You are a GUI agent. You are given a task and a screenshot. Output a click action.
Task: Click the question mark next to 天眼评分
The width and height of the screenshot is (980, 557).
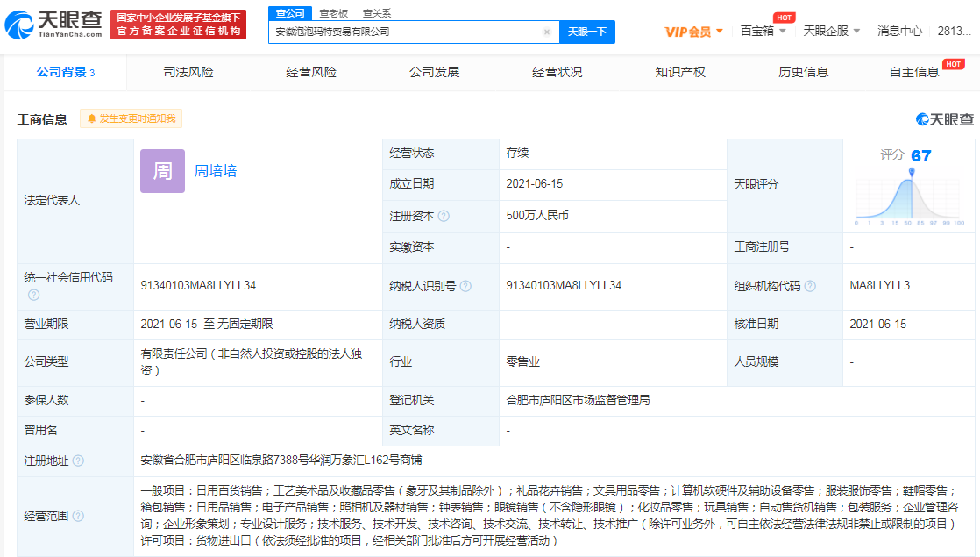coord(787,185)
